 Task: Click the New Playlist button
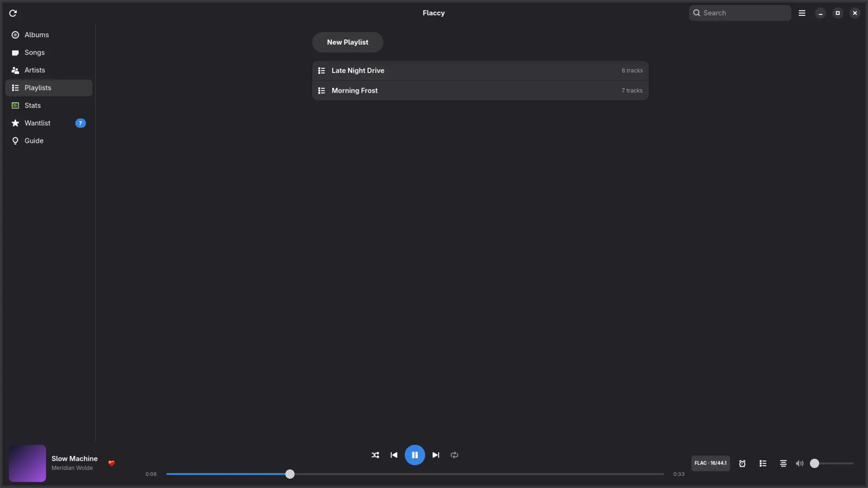click(x=348, y=42)
